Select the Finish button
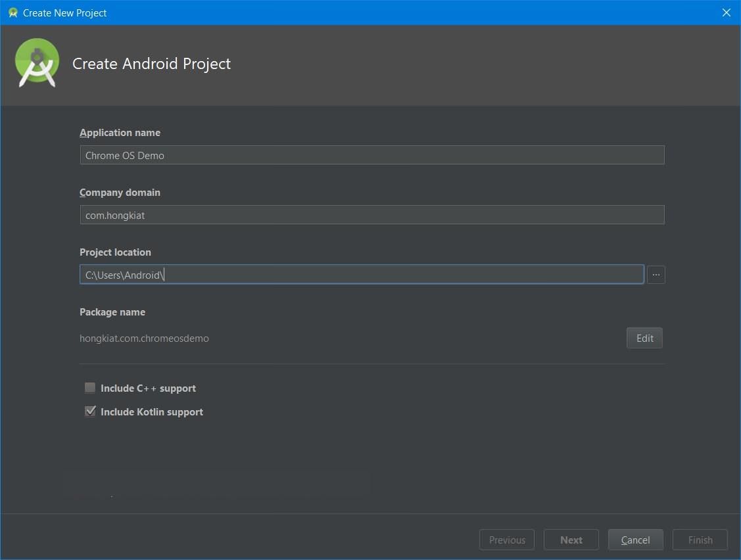The width and height of the screenshot is (741, 560). [x=700, y=540]
